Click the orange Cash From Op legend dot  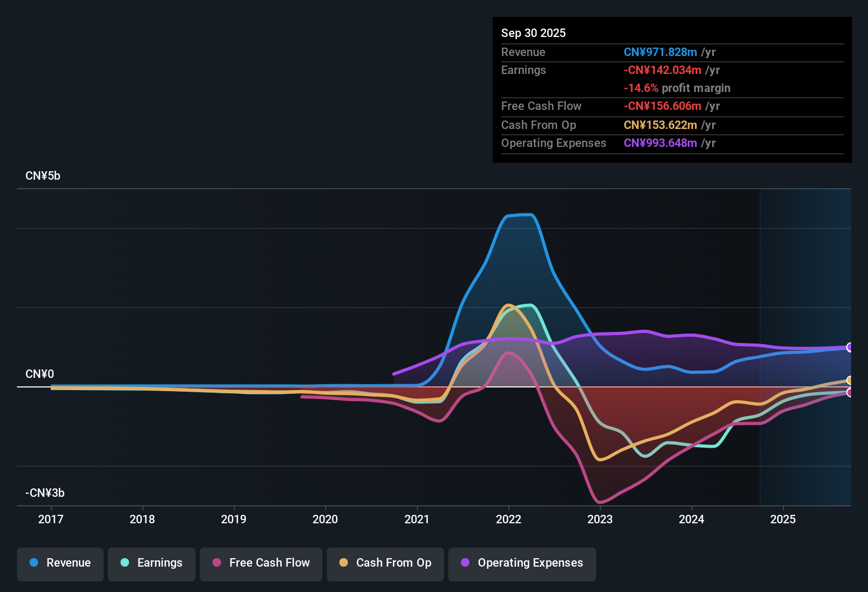344,563
